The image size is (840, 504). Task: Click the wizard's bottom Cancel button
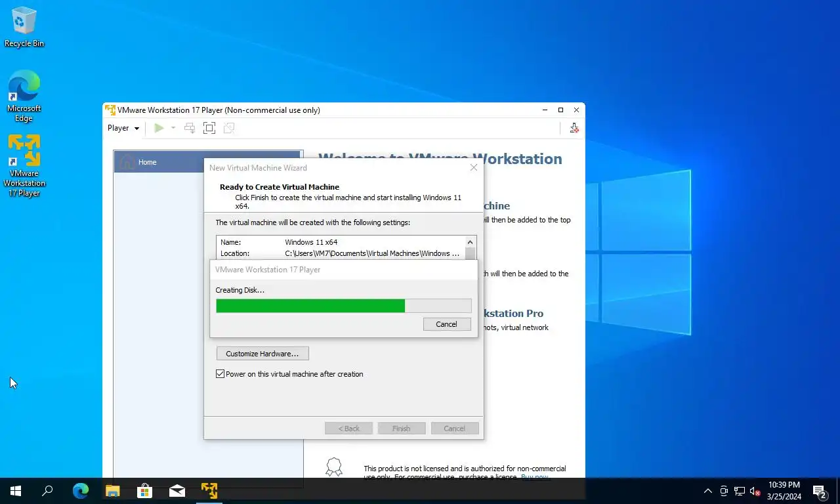[x=454, y=429]
